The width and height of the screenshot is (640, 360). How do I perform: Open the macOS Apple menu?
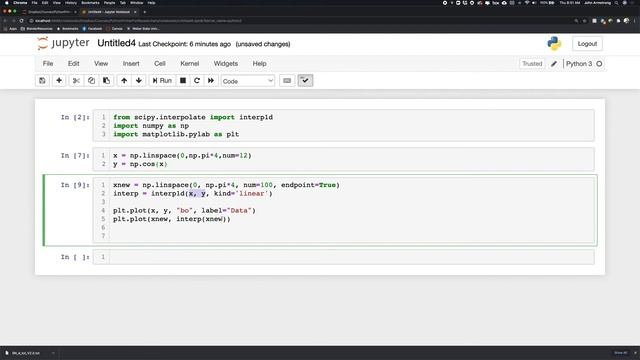tap(7, 3)
